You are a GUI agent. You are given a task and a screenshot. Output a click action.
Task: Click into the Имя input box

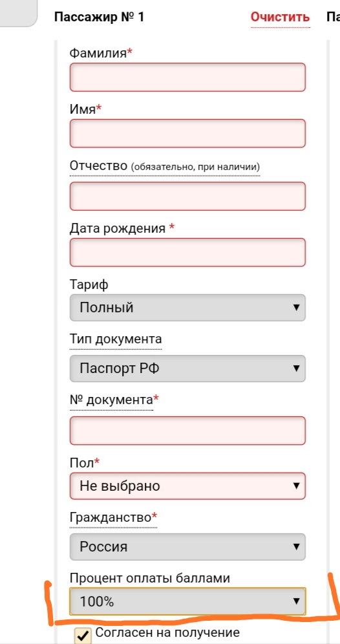[187, 133]
